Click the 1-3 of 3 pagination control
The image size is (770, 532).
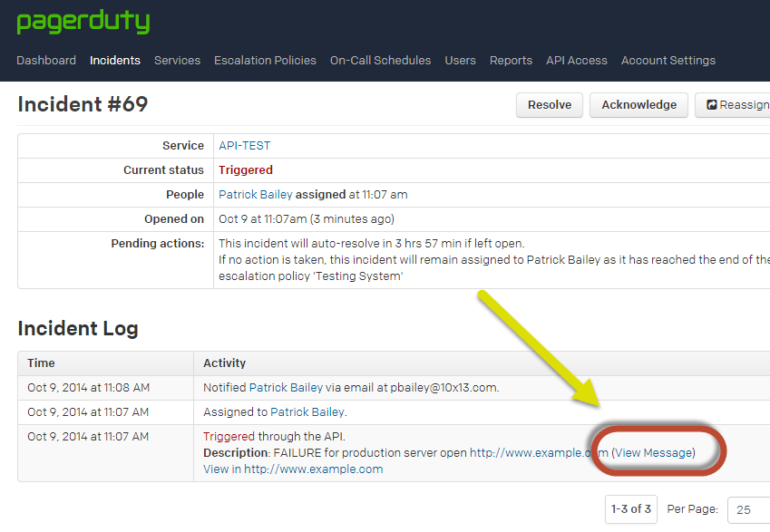pyautogui.click(x=630, y=509)
